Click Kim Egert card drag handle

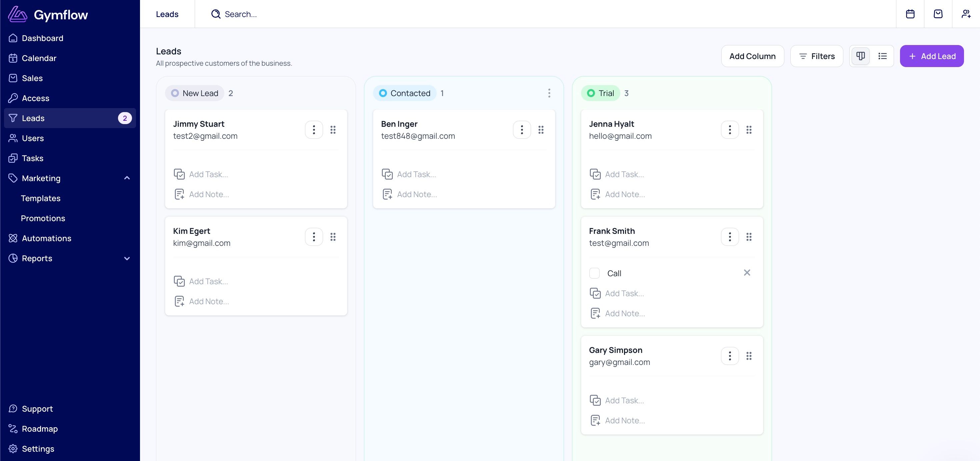point(333,237)
